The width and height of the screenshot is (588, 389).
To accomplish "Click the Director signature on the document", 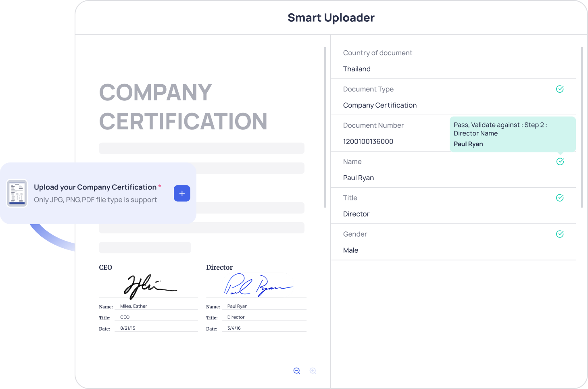I will [x=257, y=285].
